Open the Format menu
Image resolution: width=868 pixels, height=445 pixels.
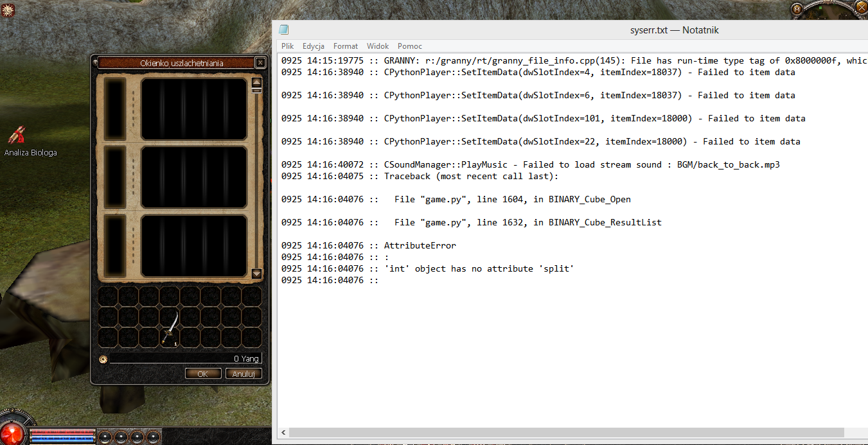coord(346,46)
